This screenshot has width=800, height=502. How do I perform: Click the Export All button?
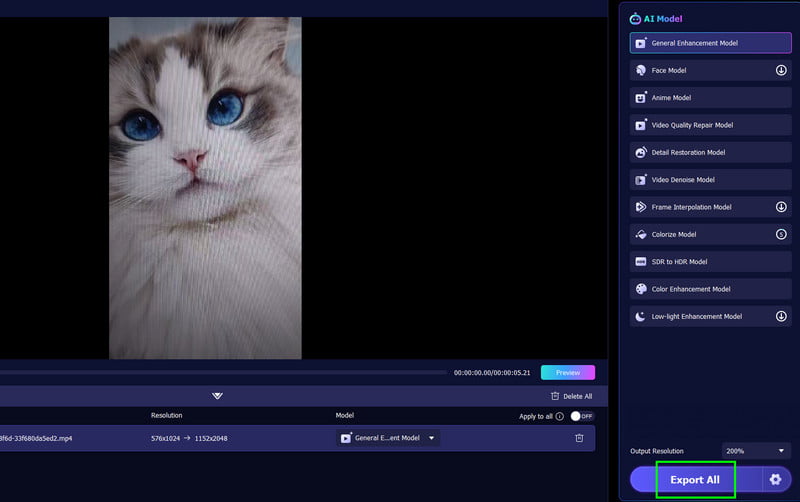pyautogui.click(x=695, y=480)
